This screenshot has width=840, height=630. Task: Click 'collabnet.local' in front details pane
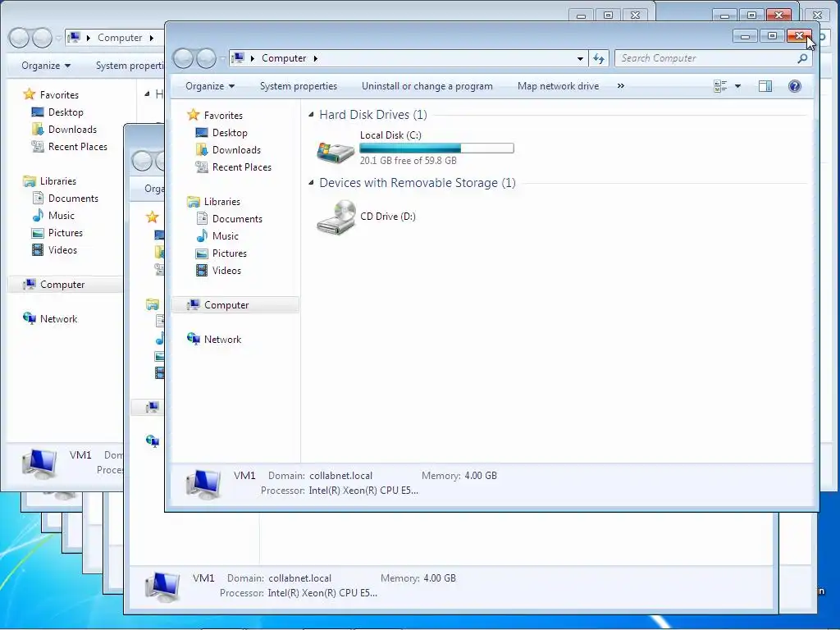[x=340, y=476]
